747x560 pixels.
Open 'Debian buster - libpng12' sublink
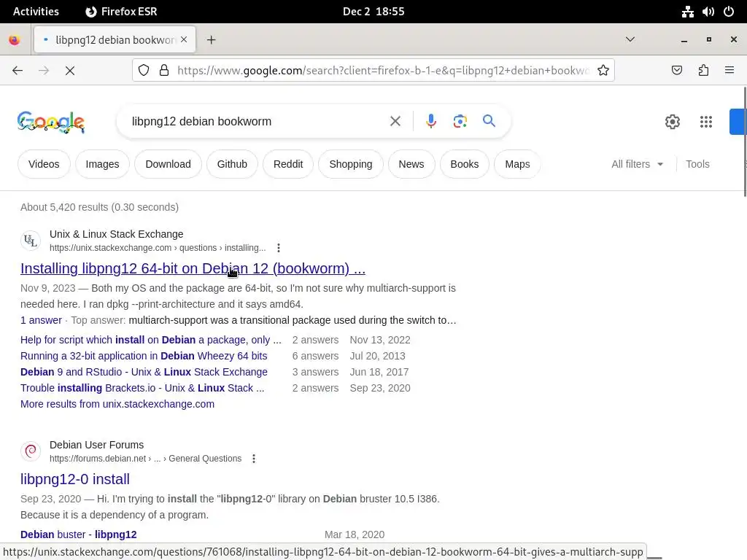click(79, 534)
